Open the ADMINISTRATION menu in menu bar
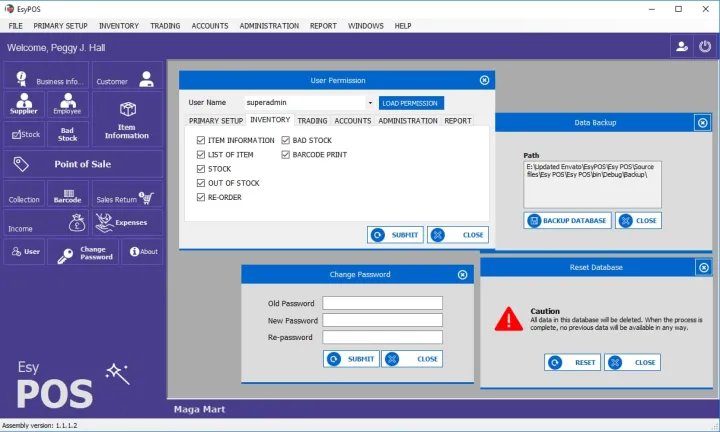The width and height of the screenshot is (720, 432). pyautogui.click(x=269, y=26)
